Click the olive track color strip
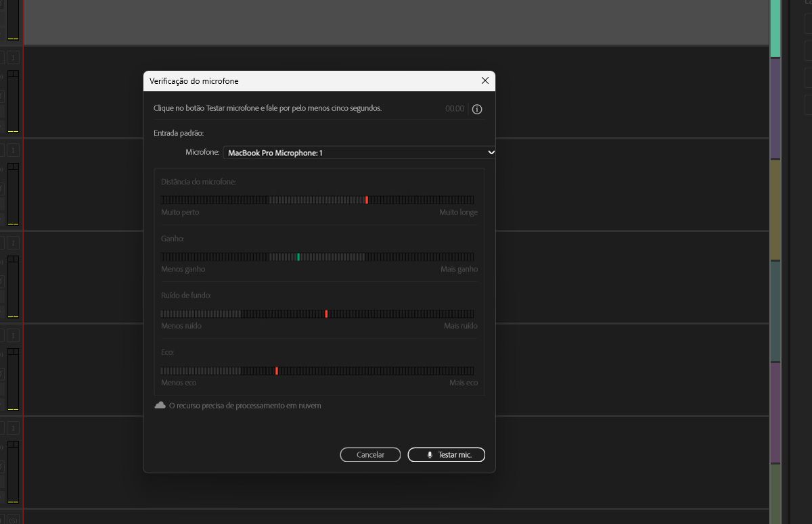812x524 pixels. tap(775, 210)
